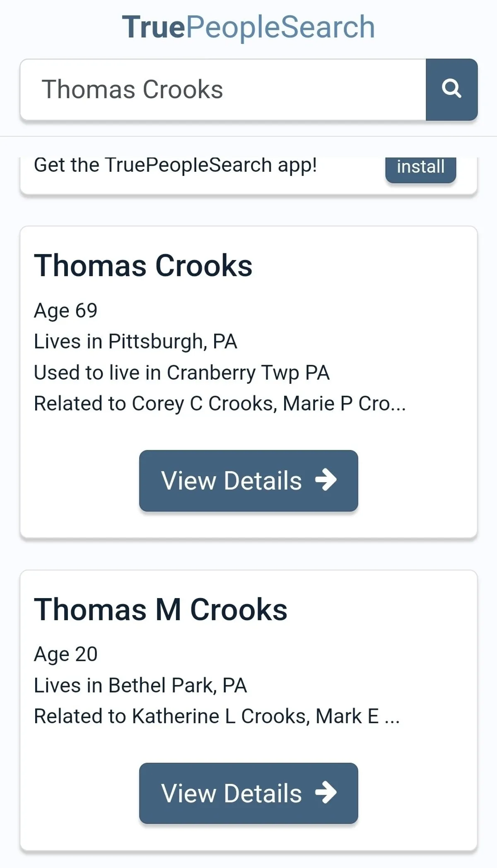Click the arrow icon in Thomas Crooks' View Details
The image size is (497, 868).
[x=326, y=480]
